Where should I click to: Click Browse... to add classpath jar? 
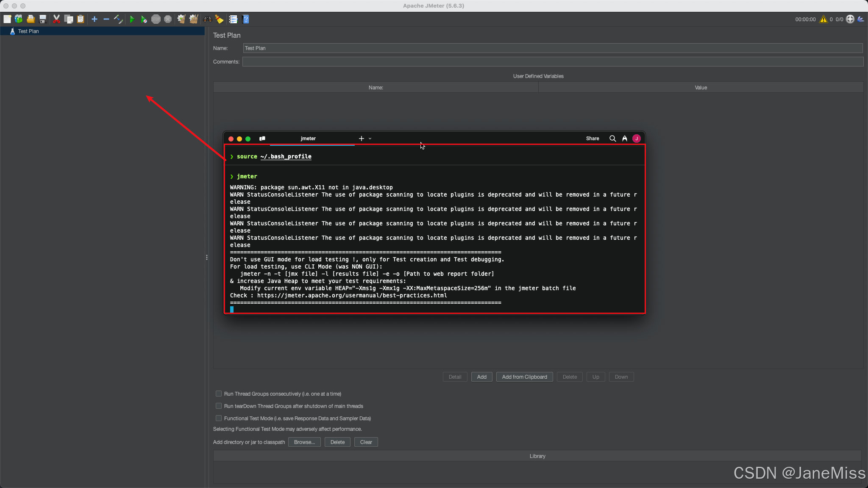pyautogui.click(x=304, y=442)
